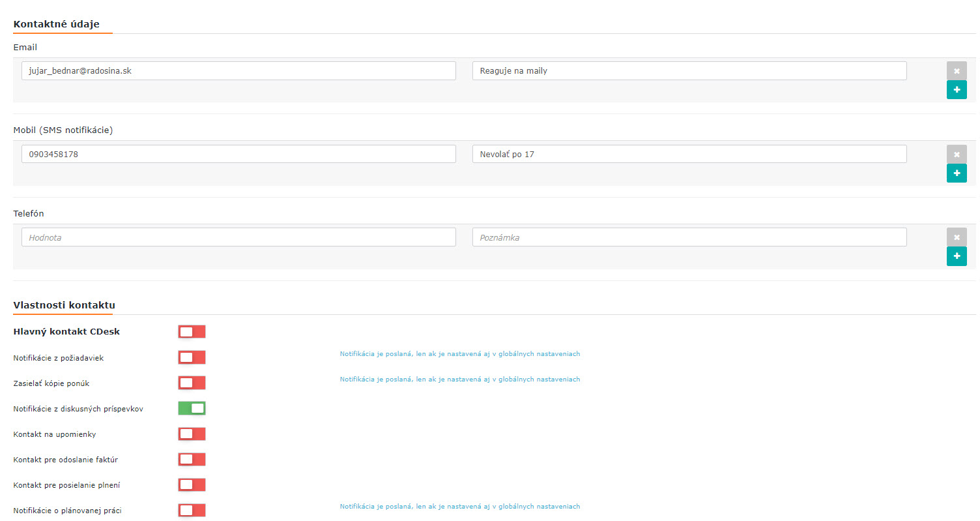Click the Telefón Poznámka note field
This screenshot has width=980, height=521.
689,237
